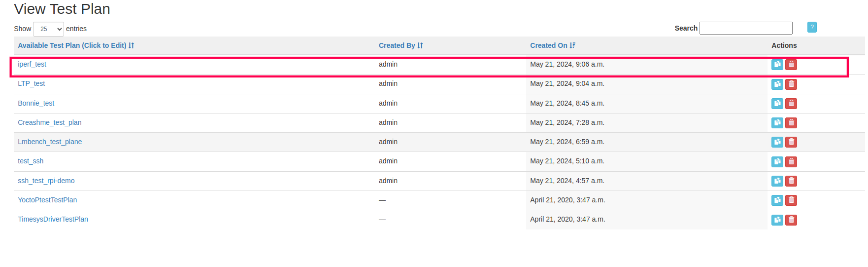Delete the Bonnie_test test plan

coord(791,104)
